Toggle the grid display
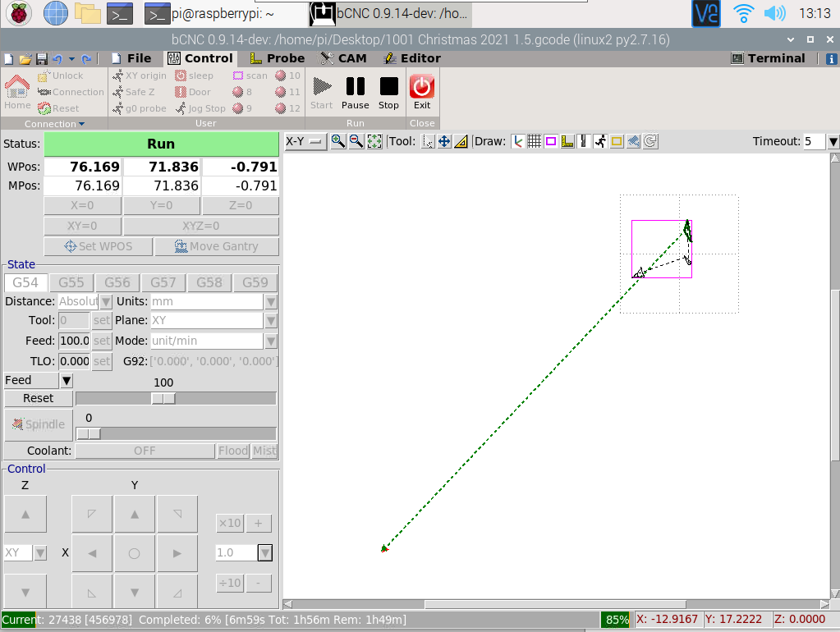Viewport: 840px width, 632px height. click(534, 141)
